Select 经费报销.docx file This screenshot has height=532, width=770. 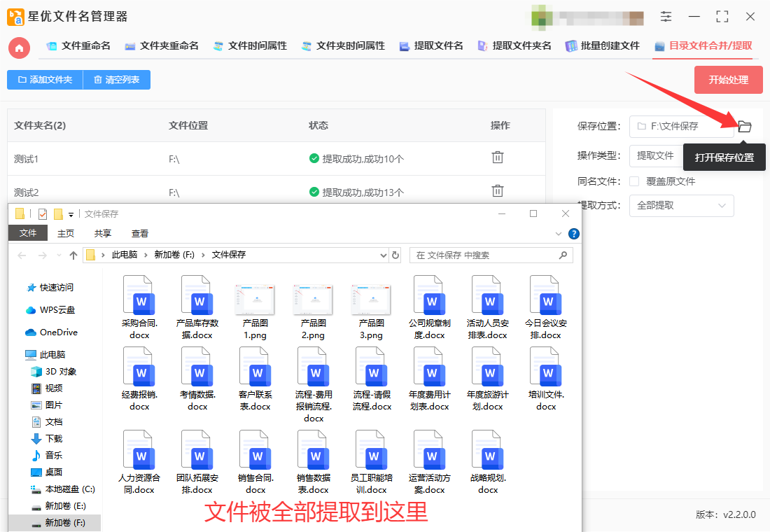tap(139, 379)
